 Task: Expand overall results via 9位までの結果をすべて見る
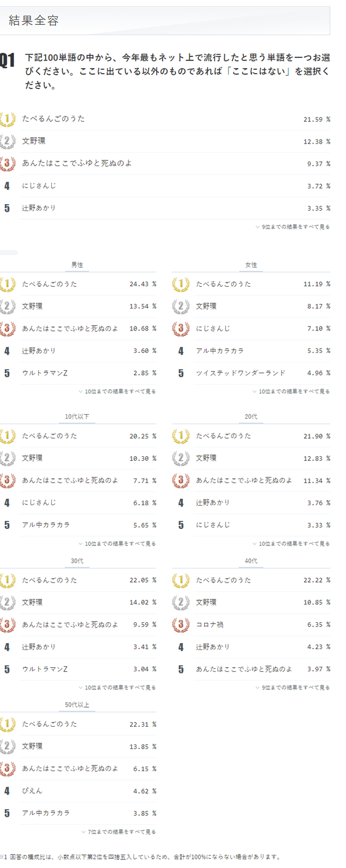point(293,227)
